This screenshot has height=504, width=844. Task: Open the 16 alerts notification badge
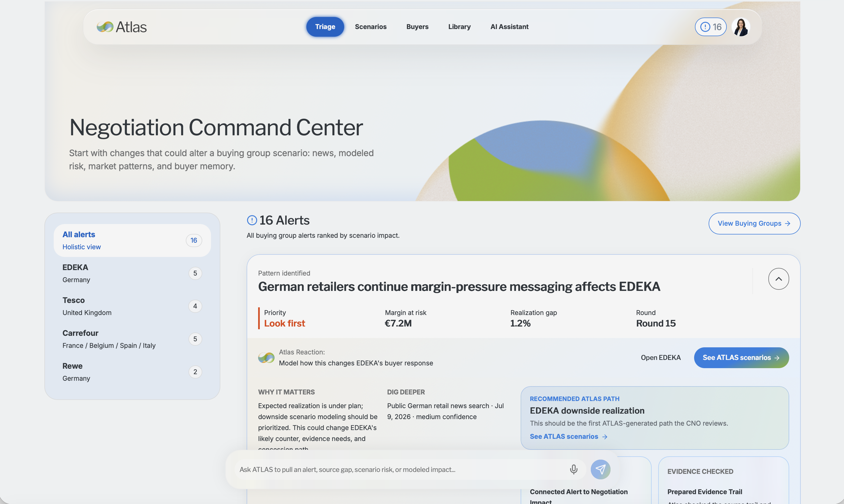pos(711,27)
